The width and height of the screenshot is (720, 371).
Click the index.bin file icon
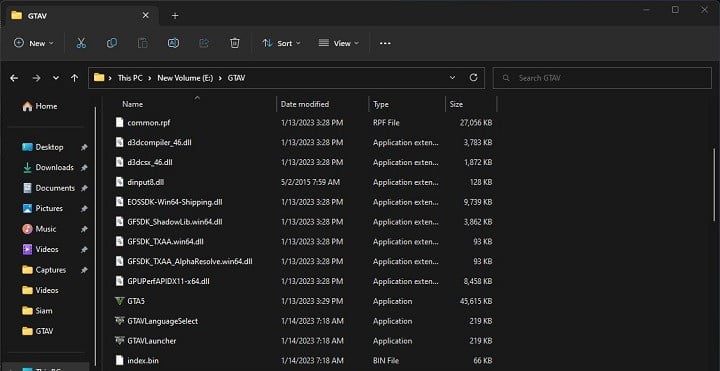pos(119,360)
